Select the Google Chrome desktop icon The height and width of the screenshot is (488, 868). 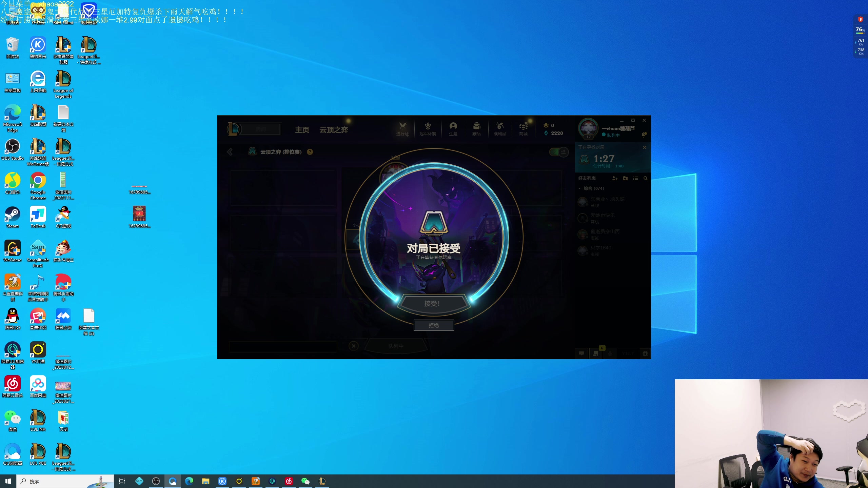pos(38,186)
